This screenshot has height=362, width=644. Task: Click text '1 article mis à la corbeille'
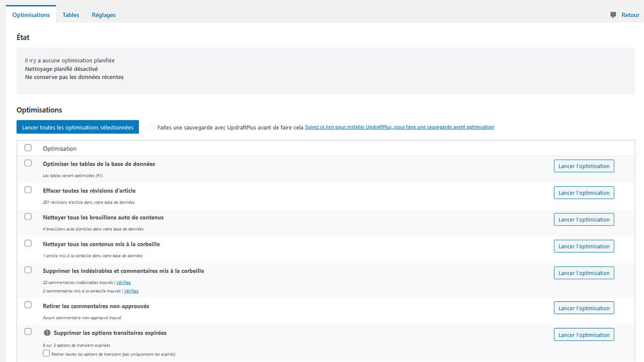tap(93, 256)
